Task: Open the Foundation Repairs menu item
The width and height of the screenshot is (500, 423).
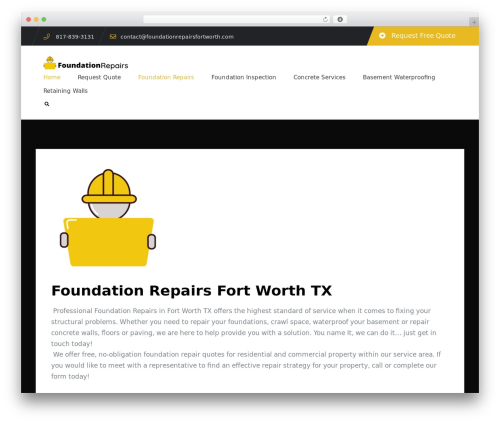Action: [166, 77]
